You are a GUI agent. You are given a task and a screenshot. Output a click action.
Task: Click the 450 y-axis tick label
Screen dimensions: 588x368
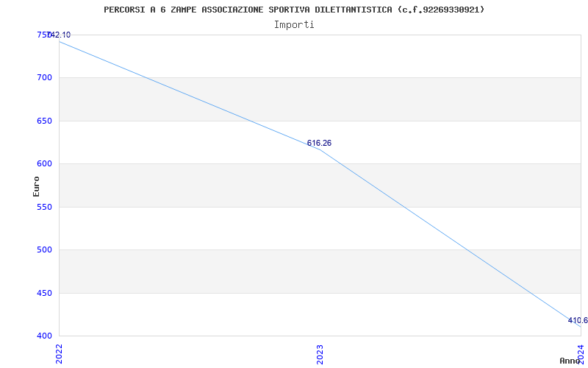coord(43,293)
